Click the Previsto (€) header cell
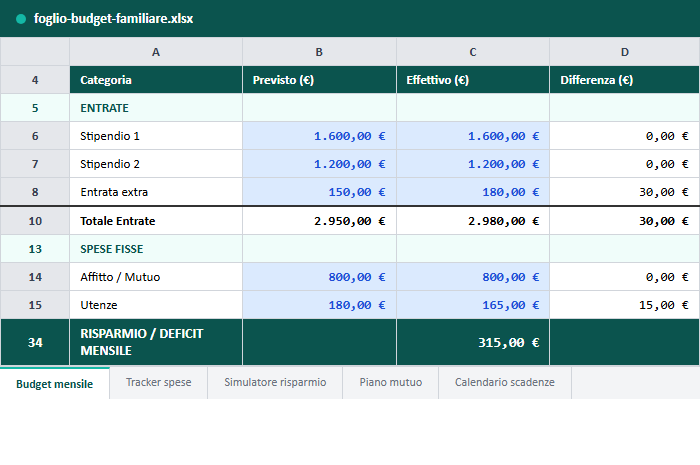The height and width of the screenshot is (465, 700). tap(319, 80)
